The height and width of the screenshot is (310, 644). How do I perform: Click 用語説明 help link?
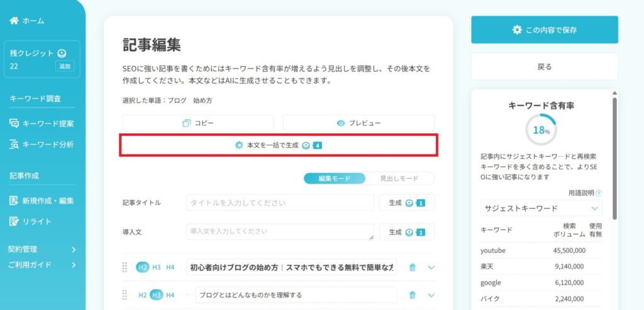click(x=585, y=193)
